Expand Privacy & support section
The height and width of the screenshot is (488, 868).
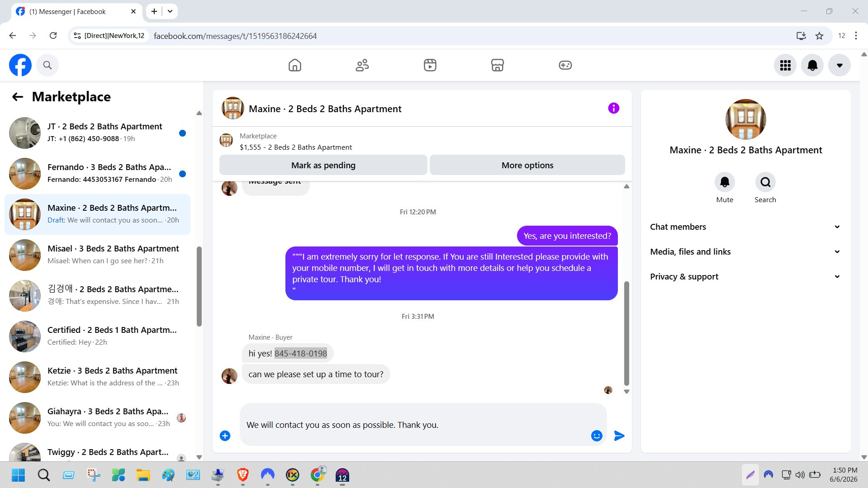745,276
